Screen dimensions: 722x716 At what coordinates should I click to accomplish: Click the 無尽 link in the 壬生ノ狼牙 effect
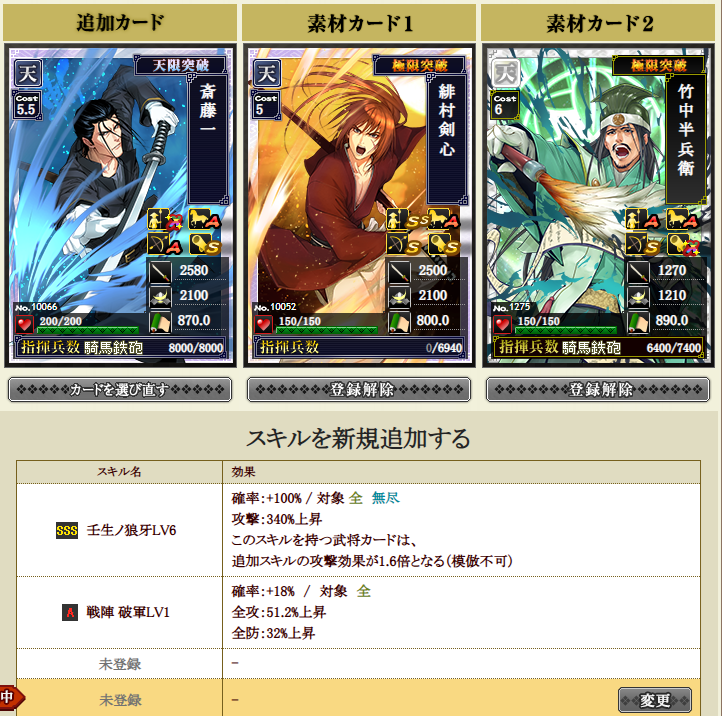[x=386, y=498]
